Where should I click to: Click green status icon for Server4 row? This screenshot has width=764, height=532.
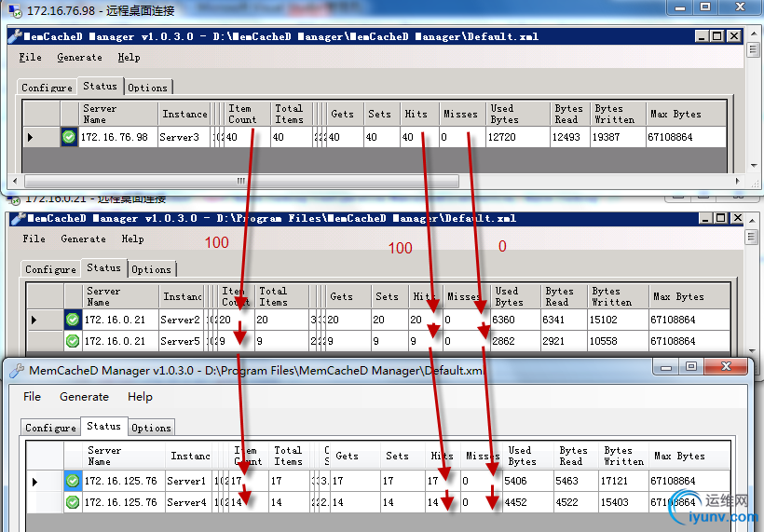click(73, 502)
